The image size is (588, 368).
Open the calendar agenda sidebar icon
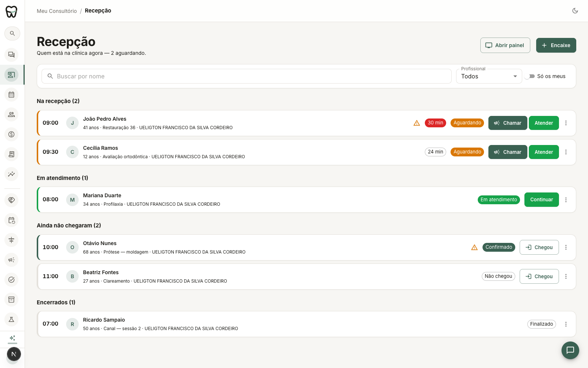pyautogui.click(x=11, y=95)
